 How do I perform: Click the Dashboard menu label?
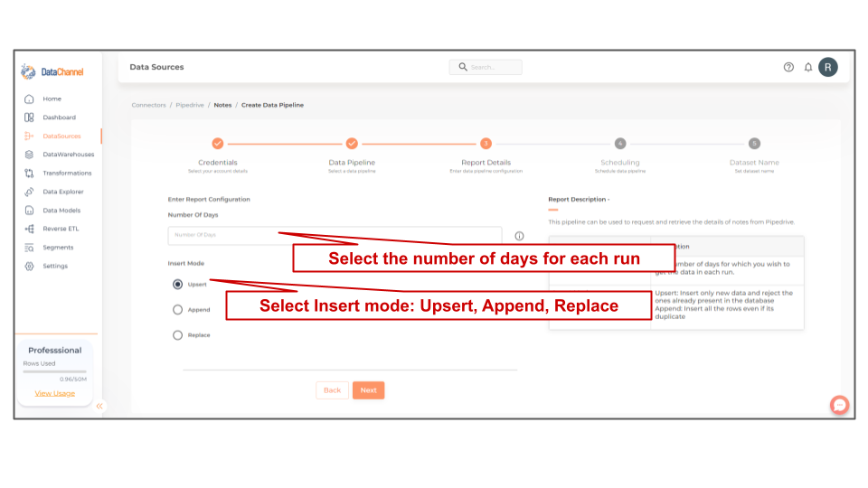click(60, 117)
